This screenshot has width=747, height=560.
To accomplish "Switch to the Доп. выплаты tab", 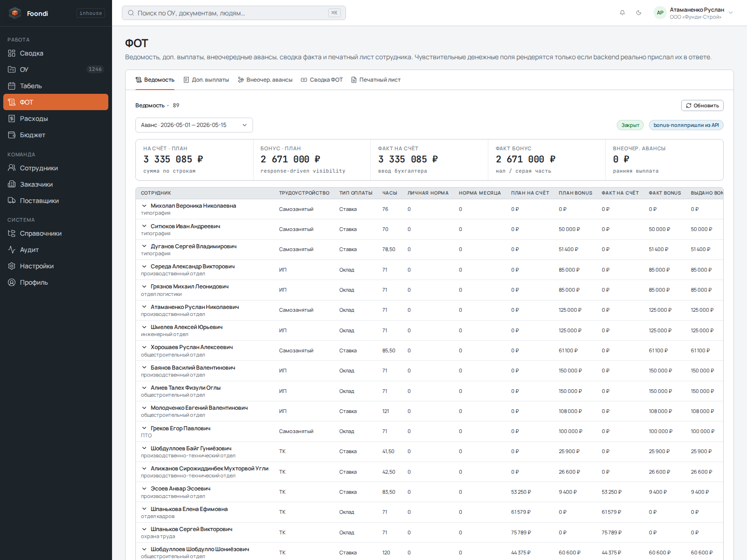I will tap(206, 80).
